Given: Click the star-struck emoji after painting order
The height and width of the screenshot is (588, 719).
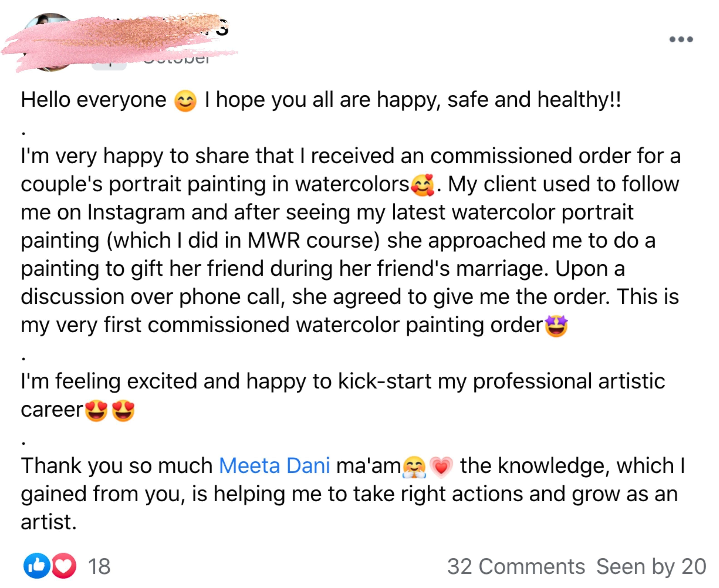Looking at the screenshot, I should pos(556,326).
